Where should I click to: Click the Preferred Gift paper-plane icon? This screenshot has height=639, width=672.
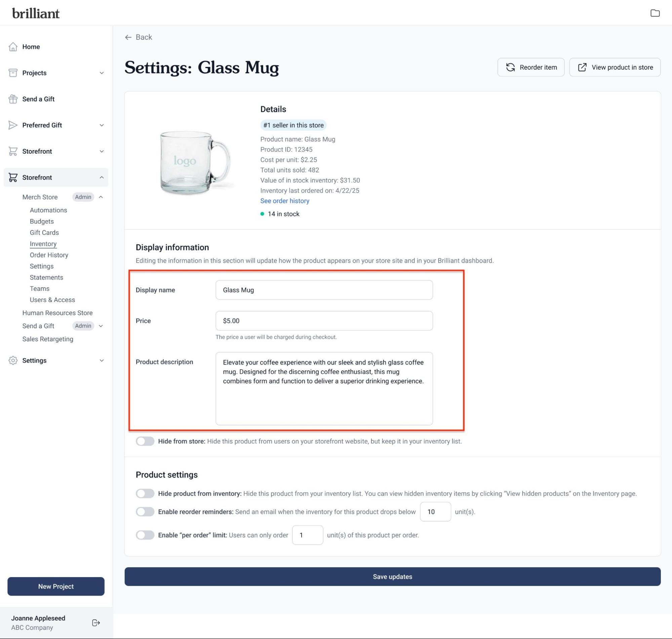[13, 125]
